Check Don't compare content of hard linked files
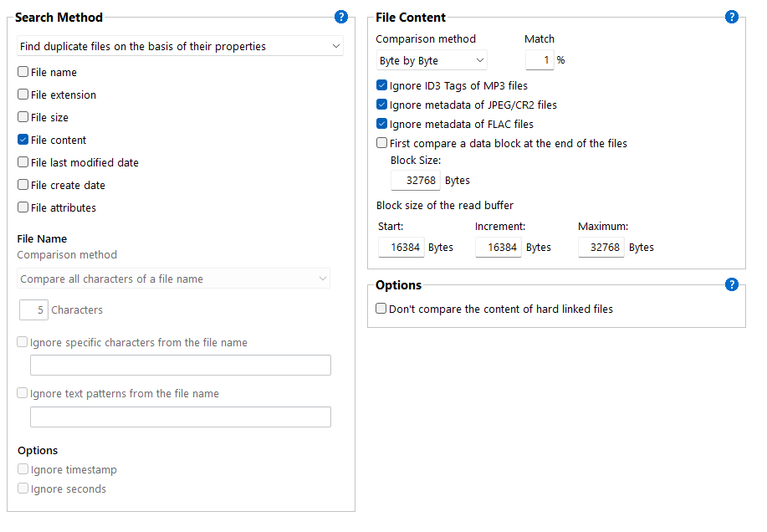 381,309
